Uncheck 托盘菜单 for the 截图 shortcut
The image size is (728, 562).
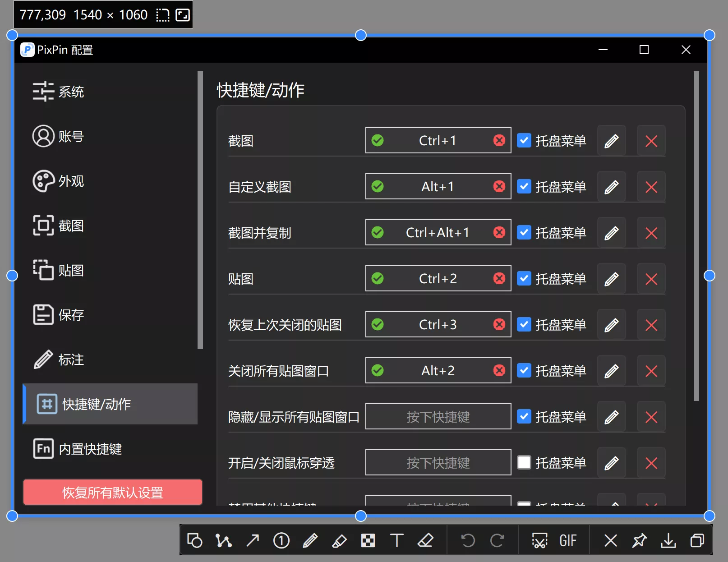coord(524,140)
